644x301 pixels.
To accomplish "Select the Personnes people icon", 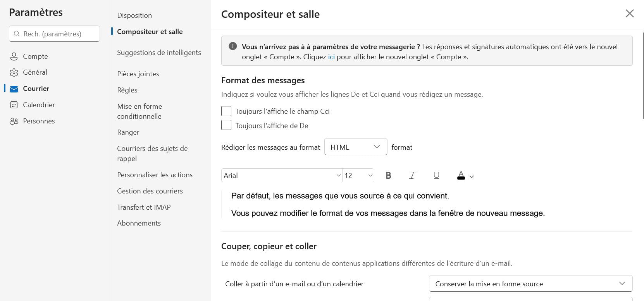I will [14, 121].
